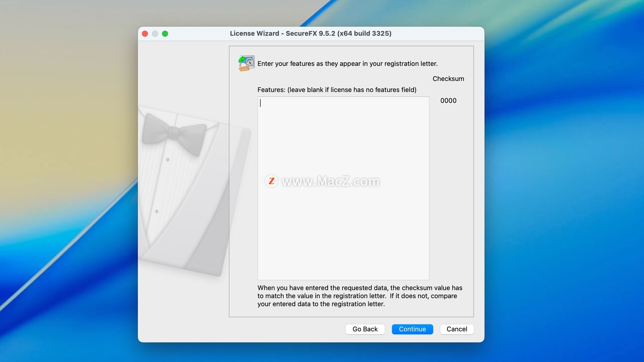Screen dimensions: 644x362
Task: Cancel the License Wizard
Action: point(457,329)
